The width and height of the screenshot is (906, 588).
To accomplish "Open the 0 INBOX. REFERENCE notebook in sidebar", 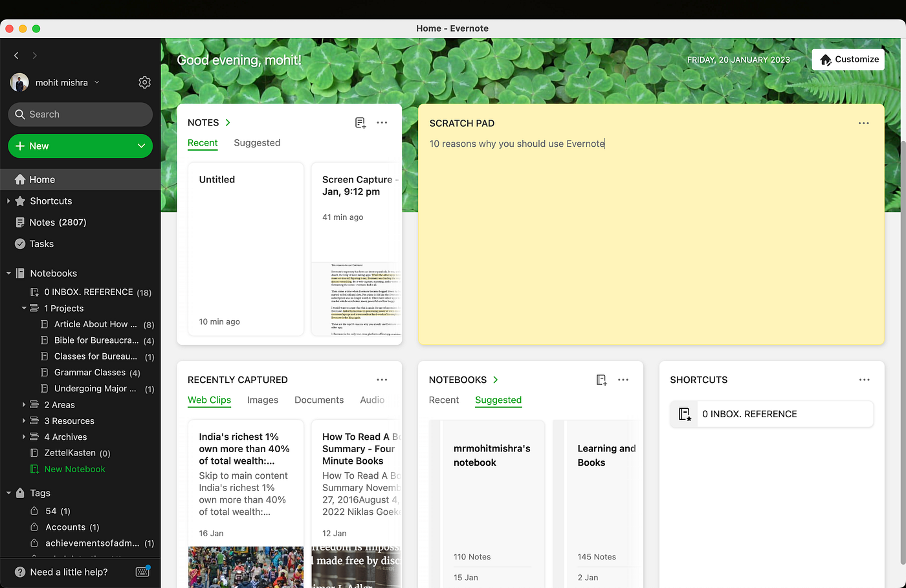I will [89, 292].
